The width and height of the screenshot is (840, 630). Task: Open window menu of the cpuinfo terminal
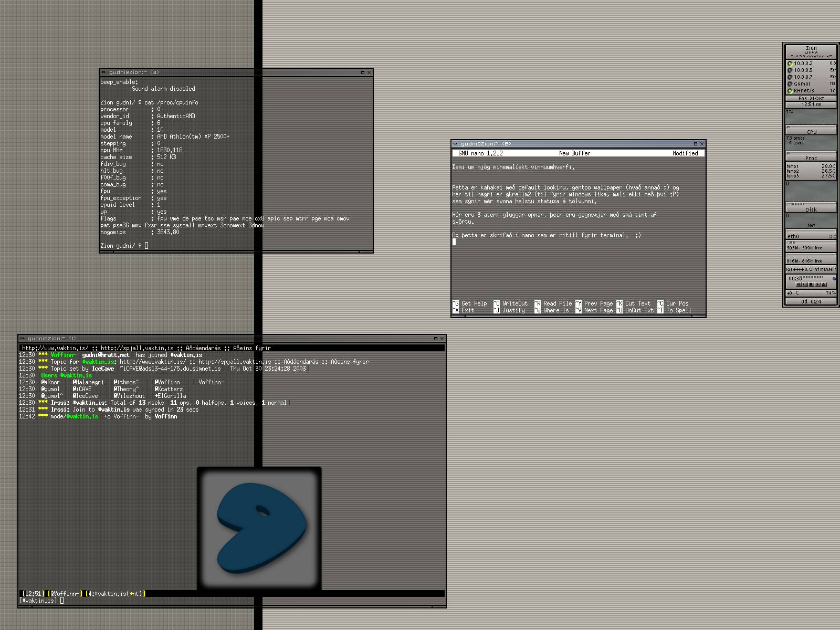[x=104, y=72]
